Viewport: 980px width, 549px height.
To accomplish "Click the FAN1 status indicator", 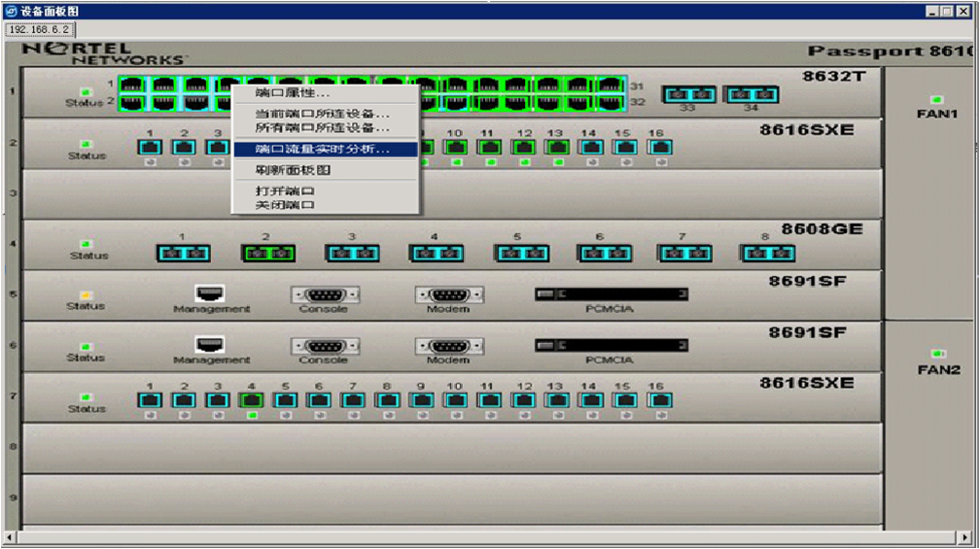I will pos(937,99).
